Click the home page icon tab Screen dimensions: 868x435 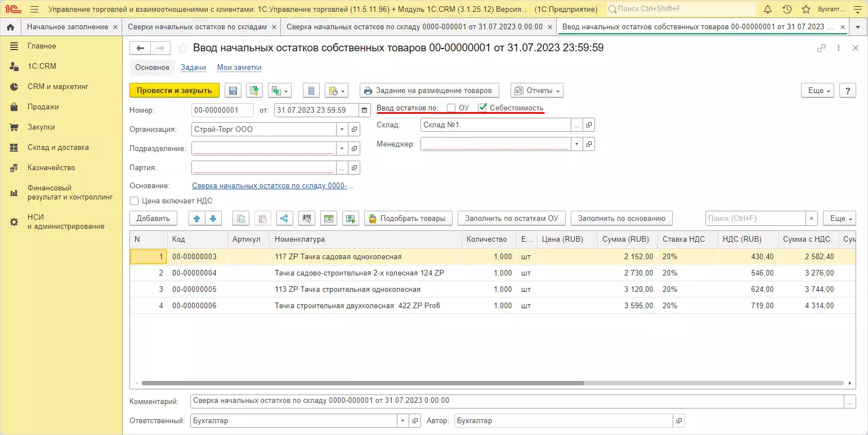pos(10,27)
